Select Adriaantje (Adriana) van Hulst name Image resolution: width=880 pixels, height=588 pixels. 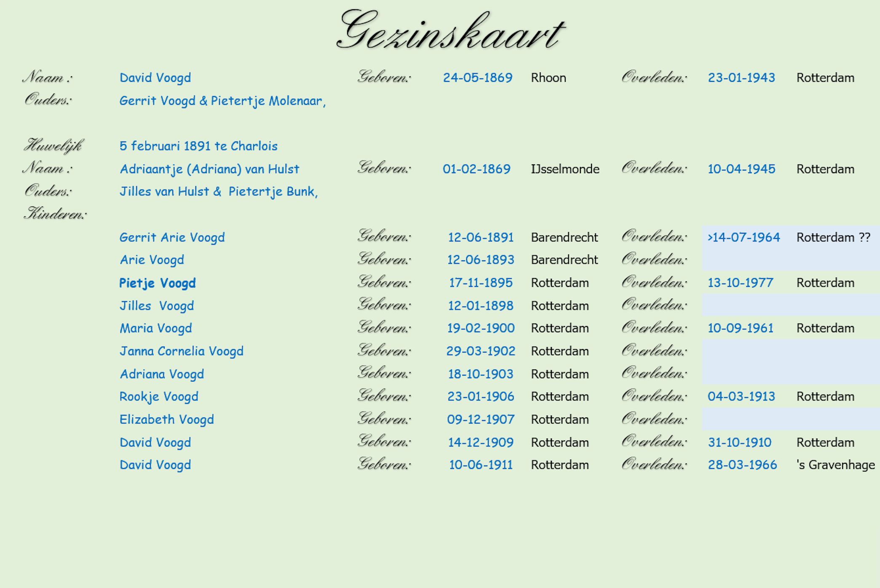tap(209, 169)
